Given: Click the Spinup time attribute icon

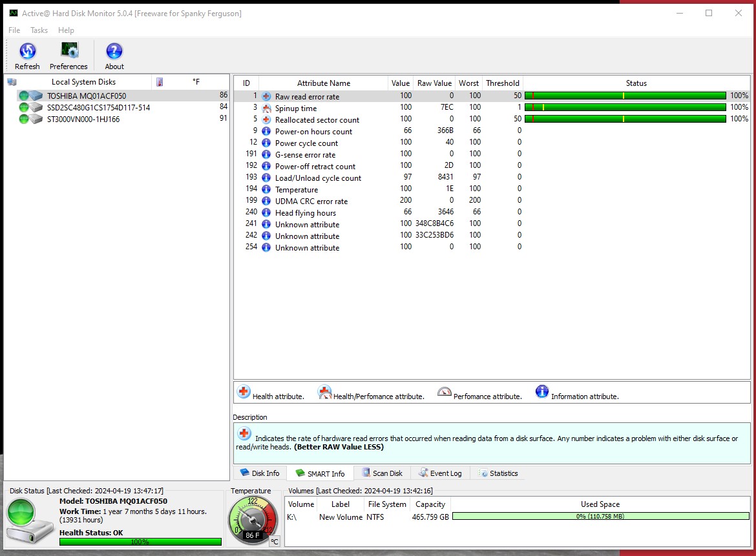Looking at the screenshot, I should (x=266, y=108).
